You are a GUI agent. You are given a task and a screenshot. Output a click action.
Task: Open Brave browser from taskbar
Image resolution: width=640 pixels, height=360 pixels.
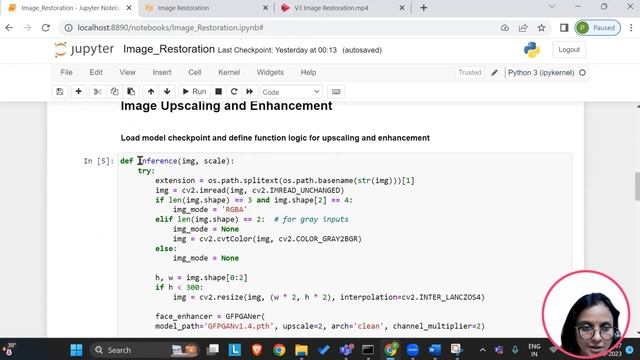pyautogui.click(x=257, y=350)
